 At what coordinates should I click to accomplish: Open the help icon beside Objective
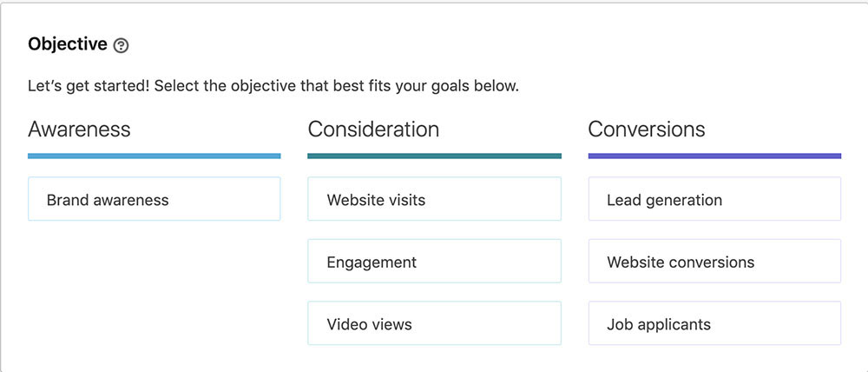pyautogui.click(x=121, y=45)
